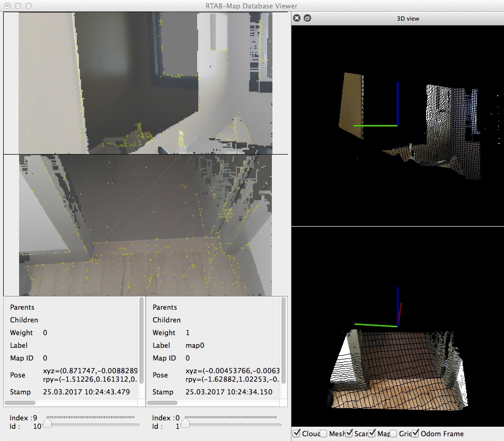
Task: Click the upper 3D point cloud view
Action: pos(397,126)
